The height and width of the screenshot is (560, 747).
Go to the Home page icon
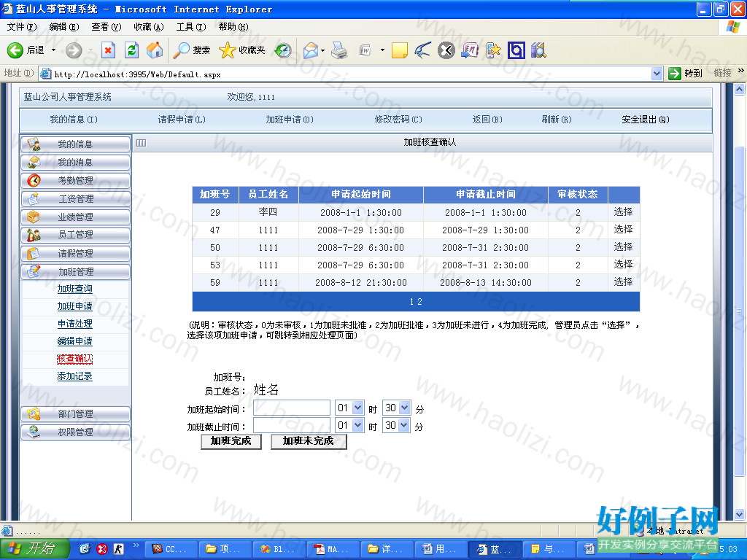[x=155, y=50]
